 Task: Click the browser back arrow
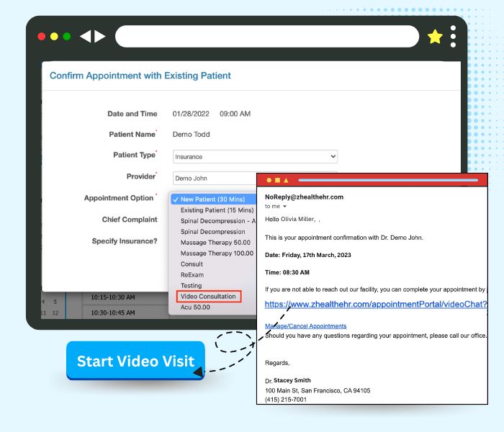click(86, 36)
